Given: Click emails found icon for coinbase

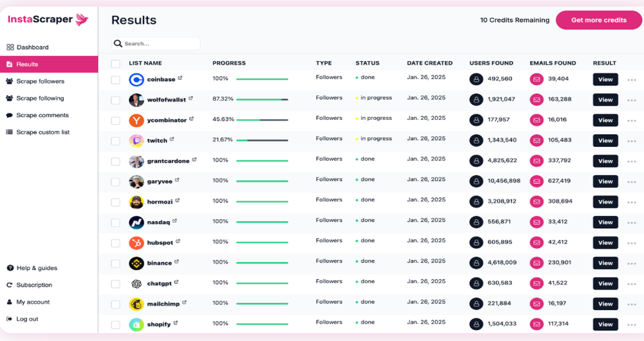Looking at the screenshot, I should (x=536, y=79).
